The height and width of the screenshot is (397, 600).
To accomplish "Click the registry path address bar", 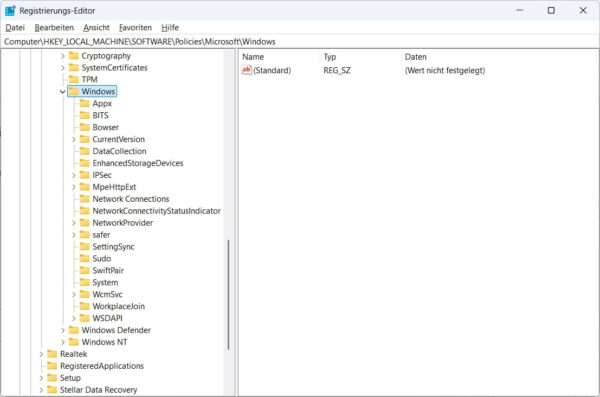I will 300,42.
